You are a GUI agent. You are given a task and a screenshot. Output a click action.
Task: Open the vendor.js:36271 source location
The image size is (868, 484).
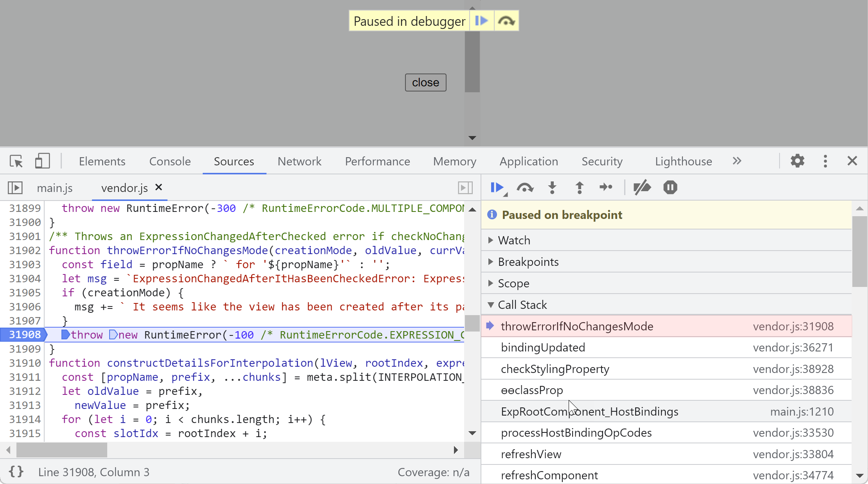click(x=793, y=347)
